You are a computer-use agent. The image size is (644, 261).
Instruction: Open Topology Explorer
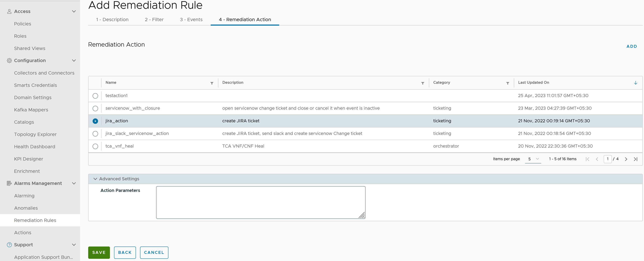[x=35, y=134]
